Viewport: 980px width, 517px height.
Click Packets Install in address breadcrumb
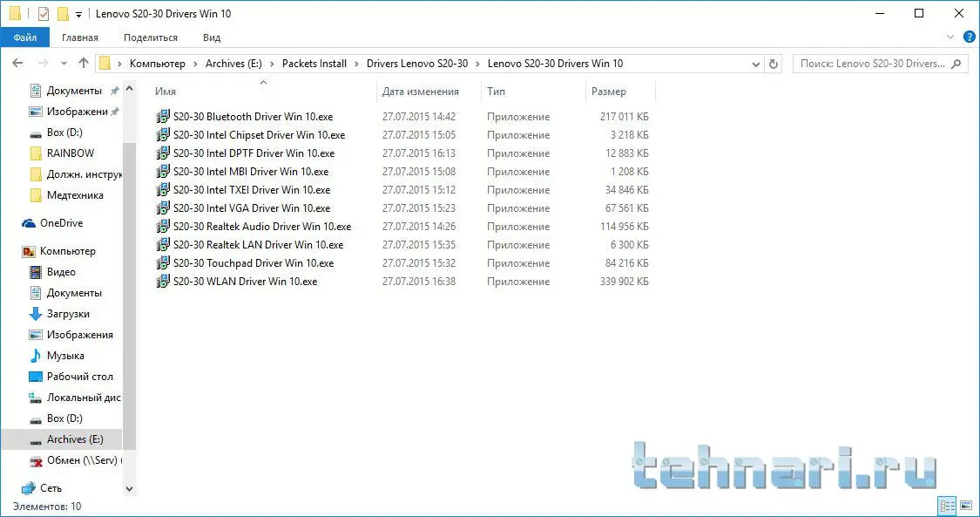(x=314, y=64)
